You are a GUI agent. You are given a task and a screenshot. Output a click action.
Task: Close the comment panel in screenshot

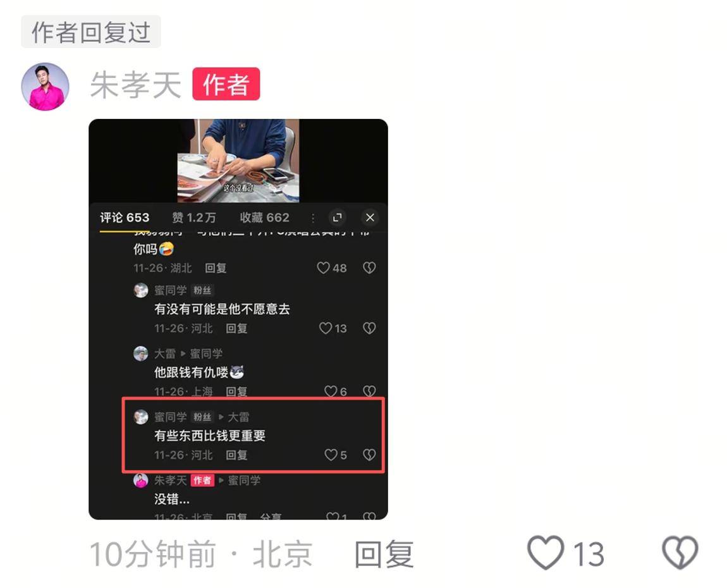[x=370, y=217]
